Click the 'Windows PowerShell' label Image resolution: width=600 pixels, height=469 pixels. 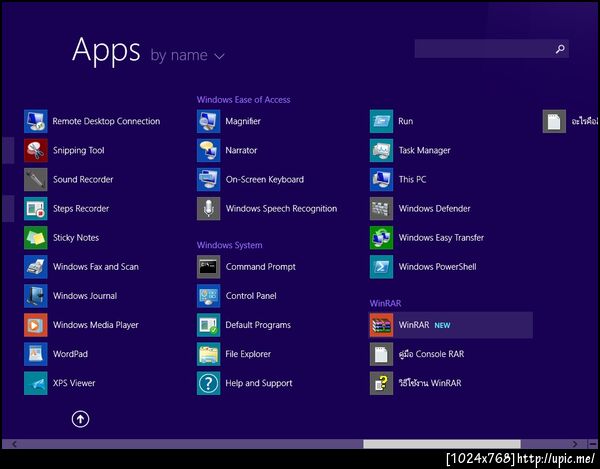(437, 267)
